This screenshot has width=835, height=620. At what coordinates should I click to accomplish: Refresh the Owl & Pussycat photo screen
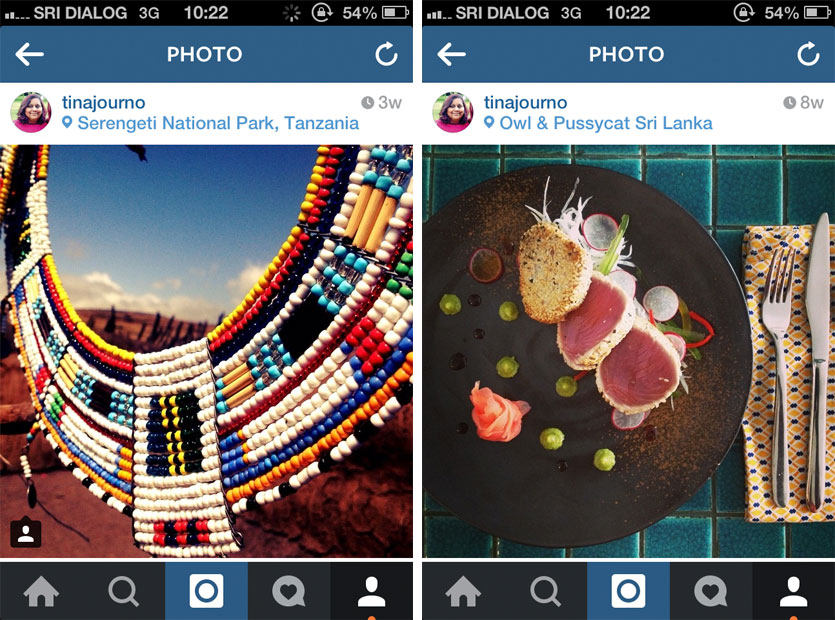tap(808, 54)
